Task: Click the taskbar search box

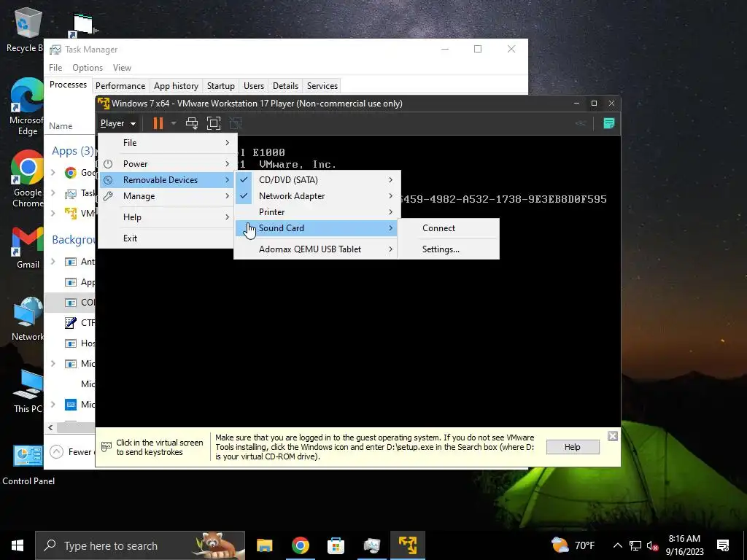Action: 140,545
